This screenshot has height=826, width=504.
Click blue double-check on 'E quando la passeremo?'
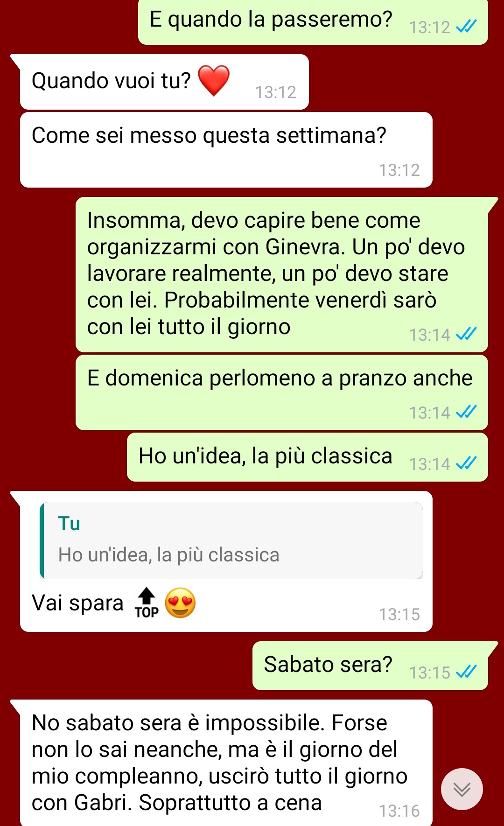click(x=466, y=27)
